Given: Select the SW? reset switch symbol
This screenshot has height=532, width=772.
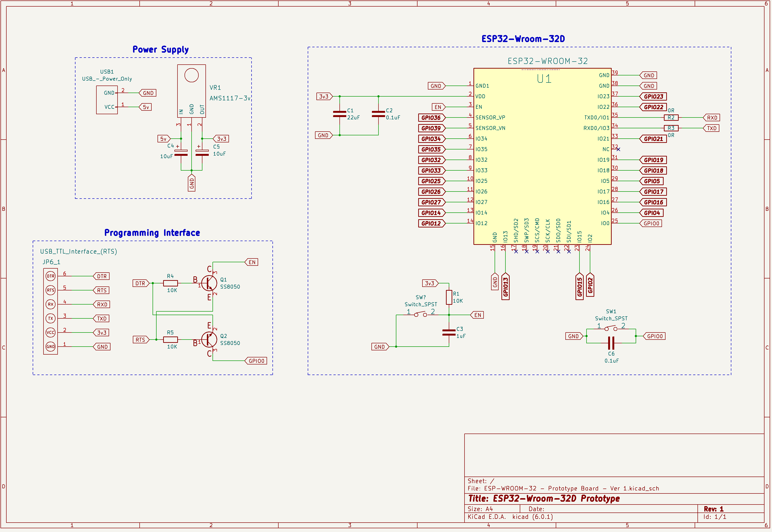Looking at the screenshot, I should coord(421,314).
